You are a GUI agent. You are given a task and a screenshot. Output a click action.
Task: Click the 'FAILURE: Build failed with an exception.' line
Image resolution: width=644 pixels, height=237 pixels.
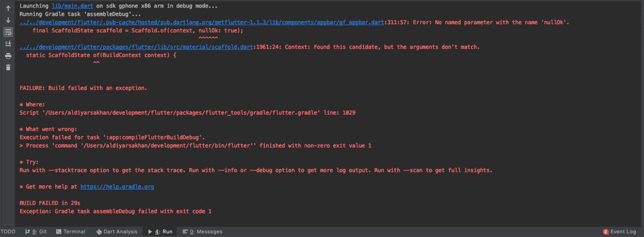tap(84, 88)
